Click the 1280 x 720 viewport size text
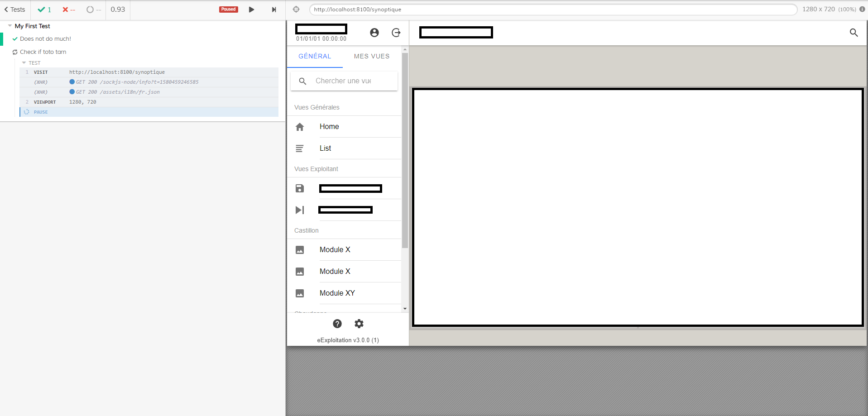Image resolution: width=868 pixels, height=416 pixels. click(x=819, y=9)
